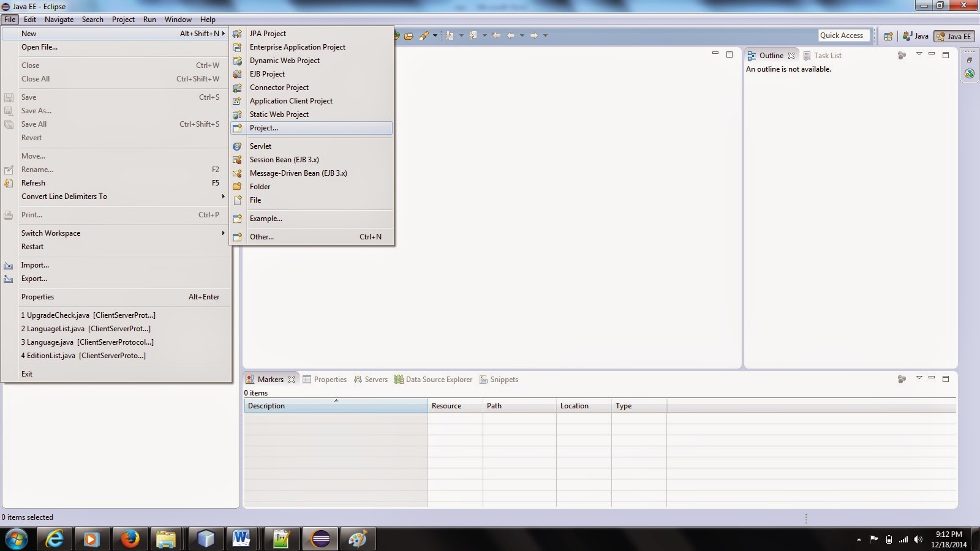Screen dimensions: 980x551
Task: Open the Back history dropdown arrow
Action: [522, 36]
